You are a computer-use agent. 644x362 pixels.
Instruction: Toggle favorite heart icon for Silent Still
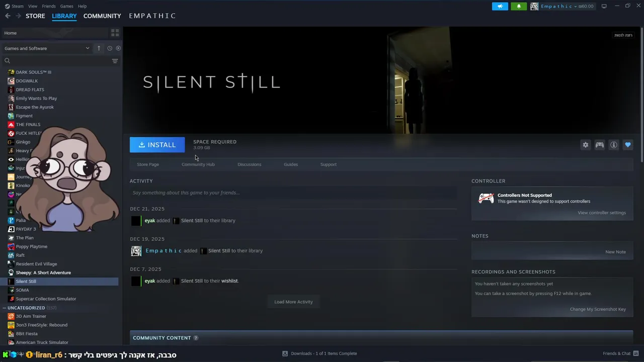coord(628,145)
